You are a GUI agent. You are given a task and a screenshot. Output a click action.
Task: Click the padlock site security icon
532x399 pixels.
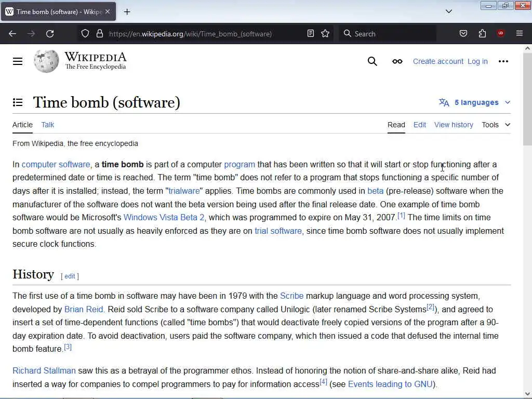99,33
